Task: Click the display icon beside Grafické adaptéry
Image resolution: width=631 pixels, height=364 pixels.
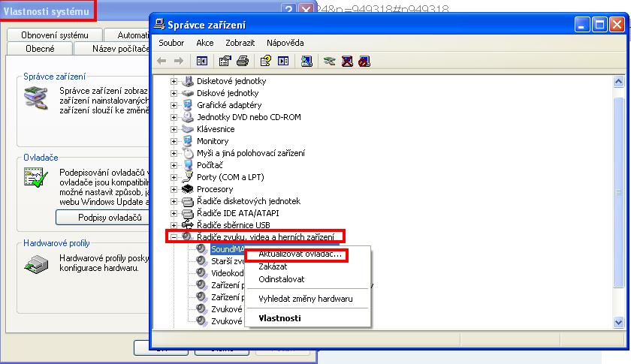Action: click(x=188, y=105)
